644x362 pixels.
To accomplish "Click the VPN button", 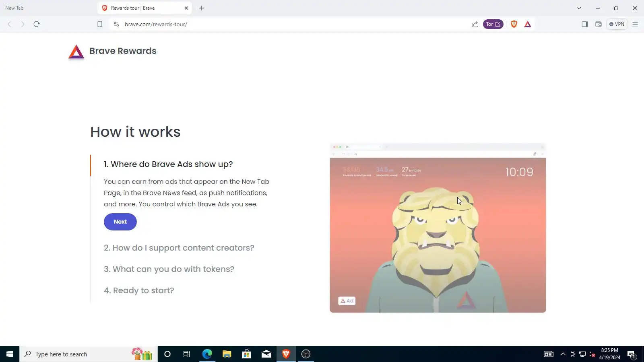I will (617, 24).
